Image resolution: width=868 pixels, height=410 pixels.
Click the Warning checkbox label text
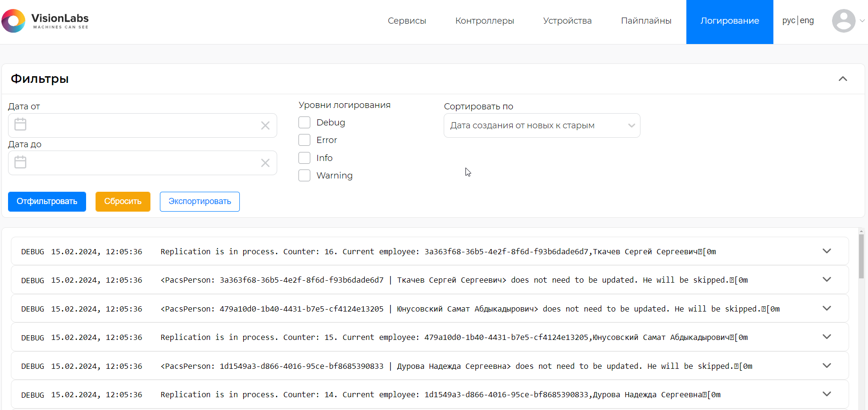pyautogui.click(x=334, y=176)
